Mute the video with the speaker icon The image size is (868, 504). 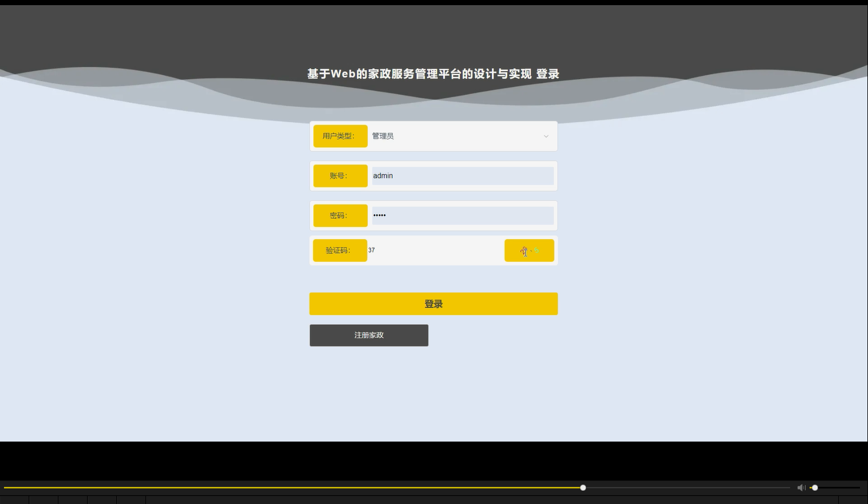pyautogui.click(x=801, y=488)
